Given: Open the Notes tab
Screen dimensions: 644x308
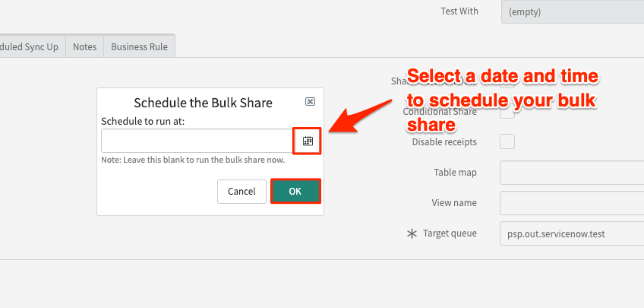Looking at the screenshot, I should tap(84, 47).
